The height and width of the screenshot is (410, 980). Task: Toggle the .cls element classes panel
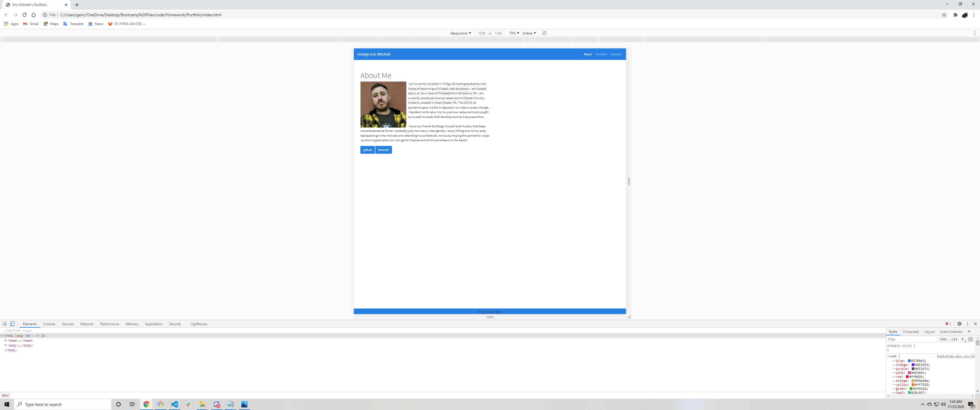pos(954,339)
